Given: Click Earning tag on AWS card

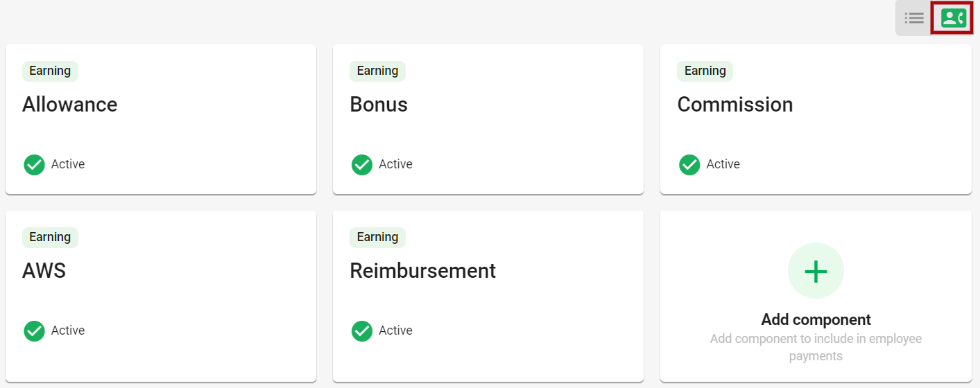Looking at the screenshot, I should (x=50, y=237).
